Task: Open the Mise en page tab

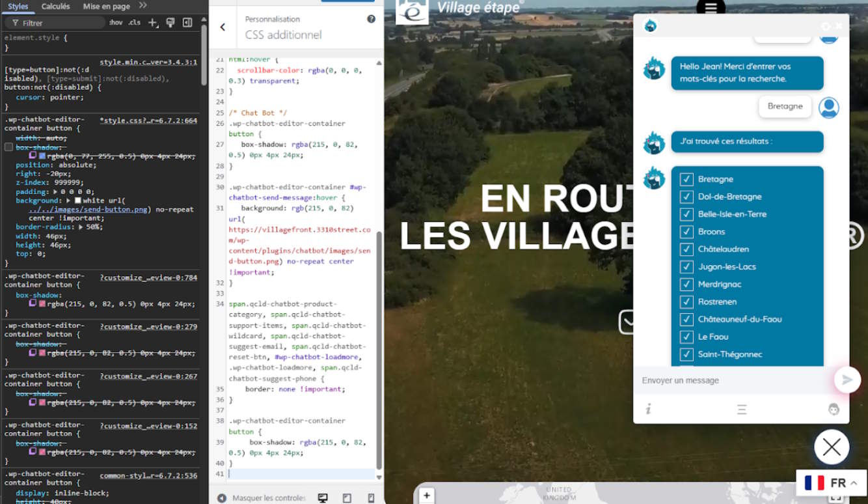Action: pos(106,7)
